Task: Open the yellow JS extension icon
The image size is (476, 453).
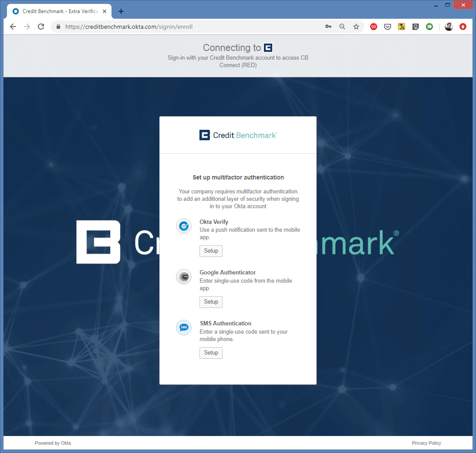Action: tap(402, 27)
